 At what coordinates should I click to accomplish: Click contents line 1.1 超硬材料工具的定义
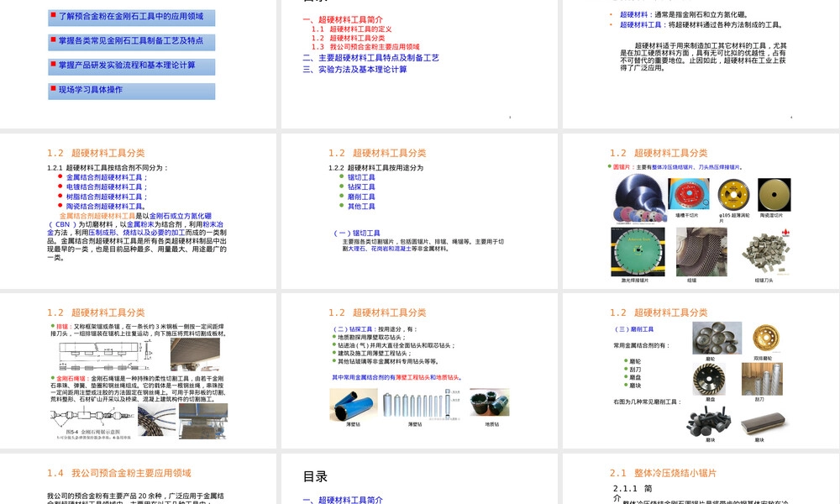click(x=351, y=29)
